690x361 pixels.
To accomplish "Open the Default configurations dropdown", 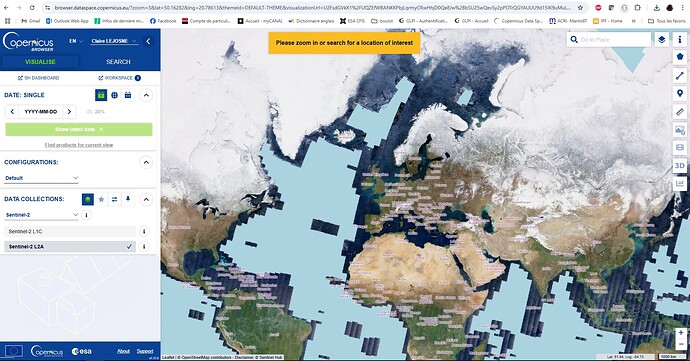I will pos(41,178).
